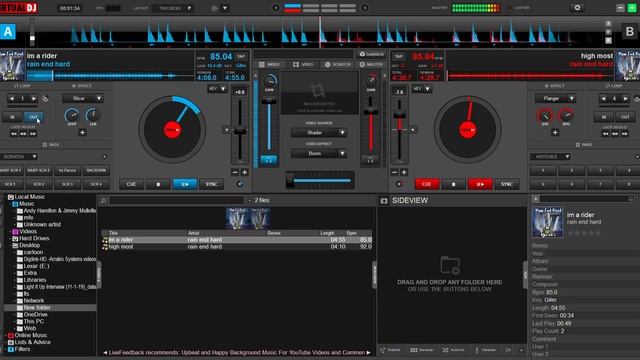Set loop IN on left deck

coord(12,117)
